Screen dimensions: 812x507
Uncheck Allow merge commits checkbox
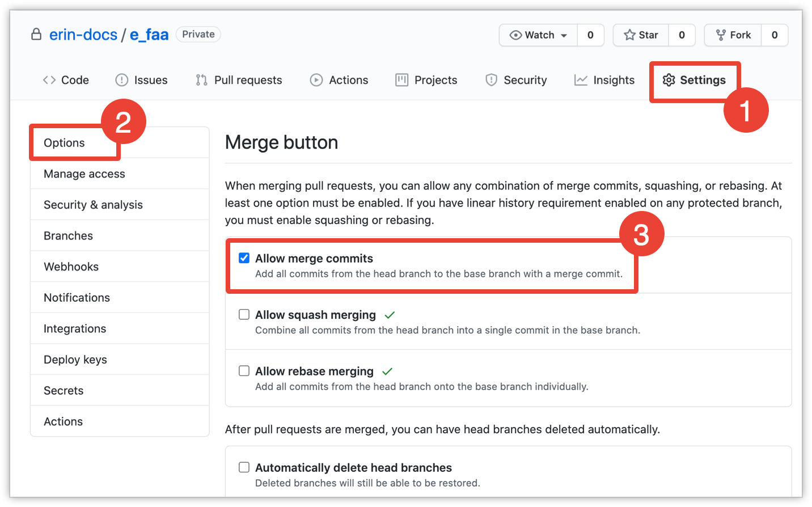click(x=244, y=258)
